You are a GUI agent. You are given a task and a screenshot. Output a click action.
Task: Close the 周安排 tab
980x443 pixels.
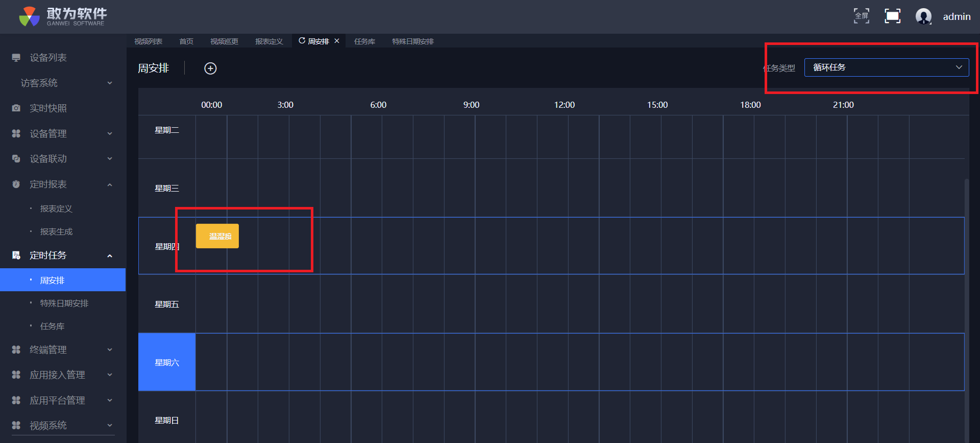point(337,41)
